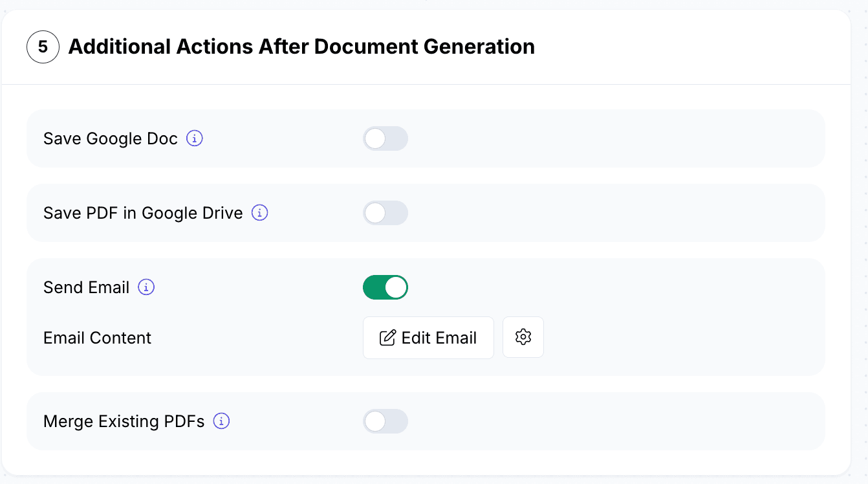Screen dimensions: 868x484
Task: Click the step 5 circle badge
Action: tap(43, 47)
